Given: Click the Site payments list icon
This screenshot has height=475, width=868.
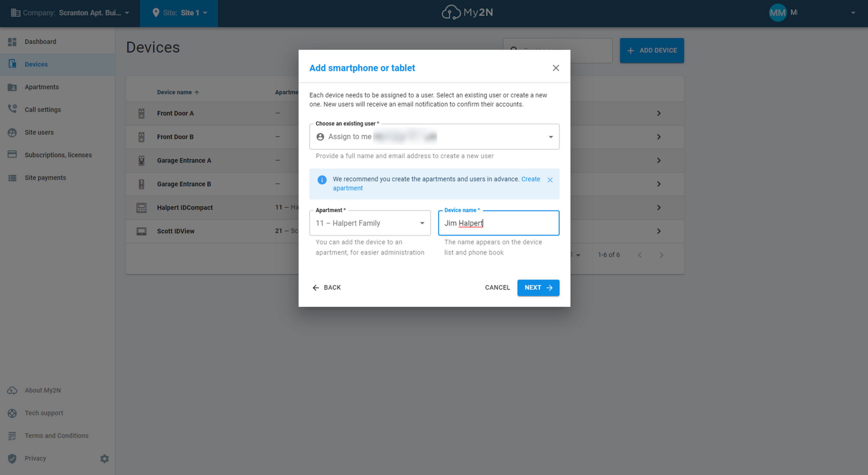Looking at the screenshot, I should click(x=12, y=178).
